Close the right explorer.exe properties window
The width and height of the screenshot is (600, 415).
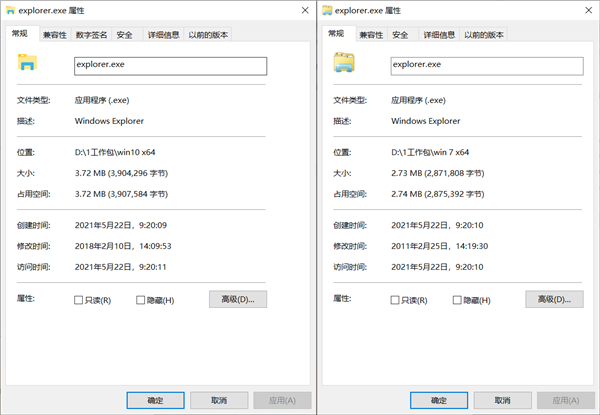click(x=589, y=10)
